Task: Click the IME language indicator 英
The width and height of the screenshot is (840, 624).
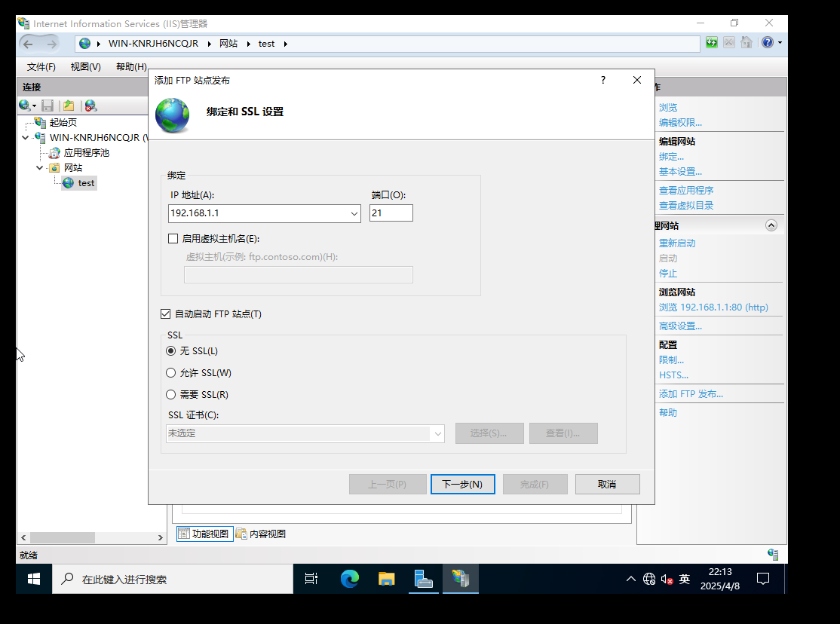Action: point(684,579)
